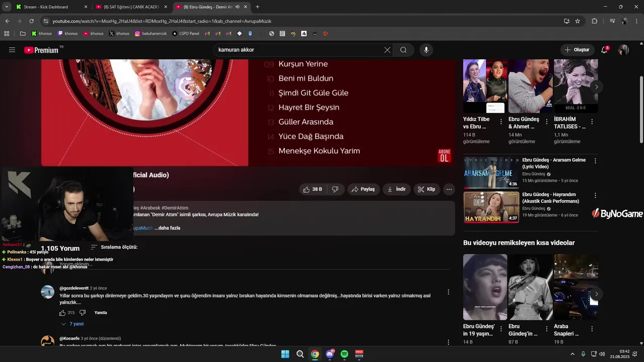Open options for Araba Snapleri short
The width and height of the screenshot is (644, 362).
(x=592, y=329)
